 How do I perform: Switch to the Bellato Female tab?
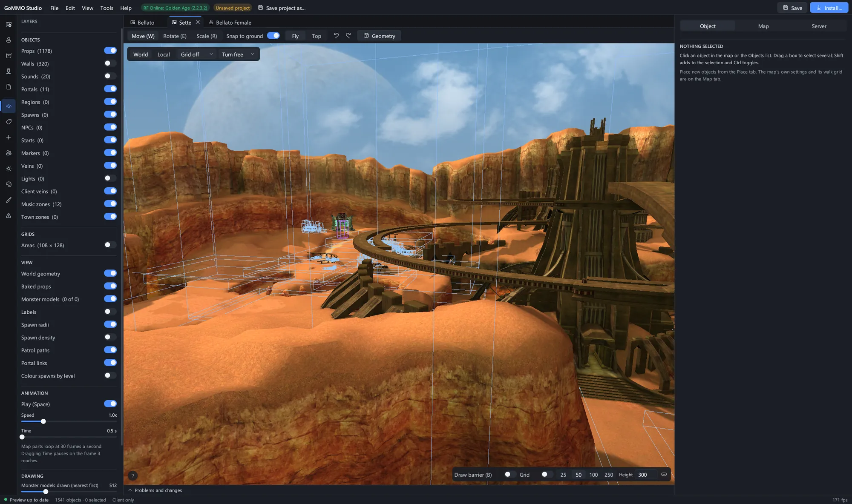pyautogui.click(x=230, y=23)
